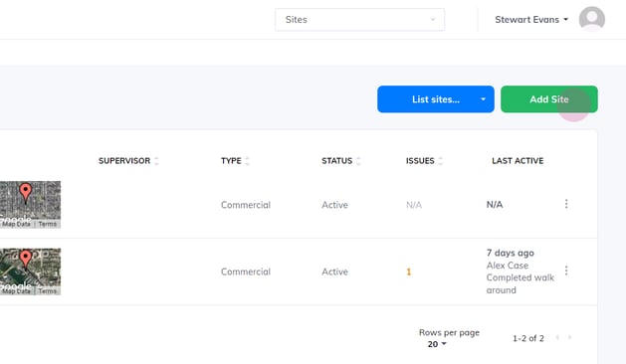The width and height of the screenshot is (626, 364).
Task: Click 'Completed walk around' text
Action: pos(521,283)
